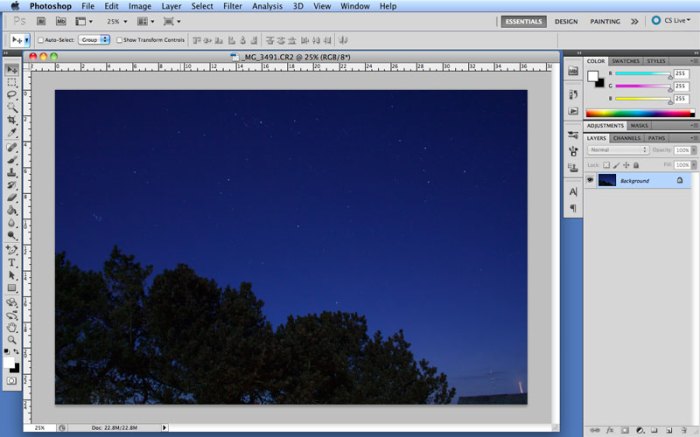Toggle lock all padlock in Layers
The width and height of the screenshot is (700, 437).
pyautogui.click(x=636, y=165)
